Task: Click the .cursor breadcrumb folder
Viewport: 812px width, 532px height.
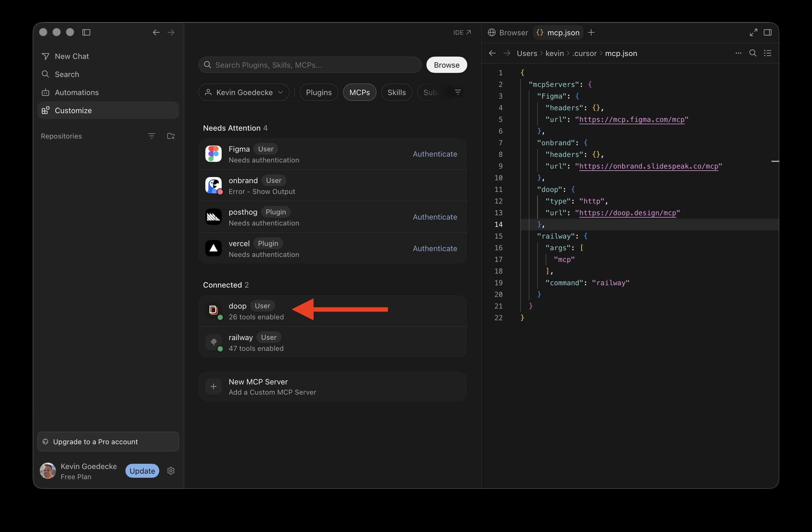Action: [584, 54]
